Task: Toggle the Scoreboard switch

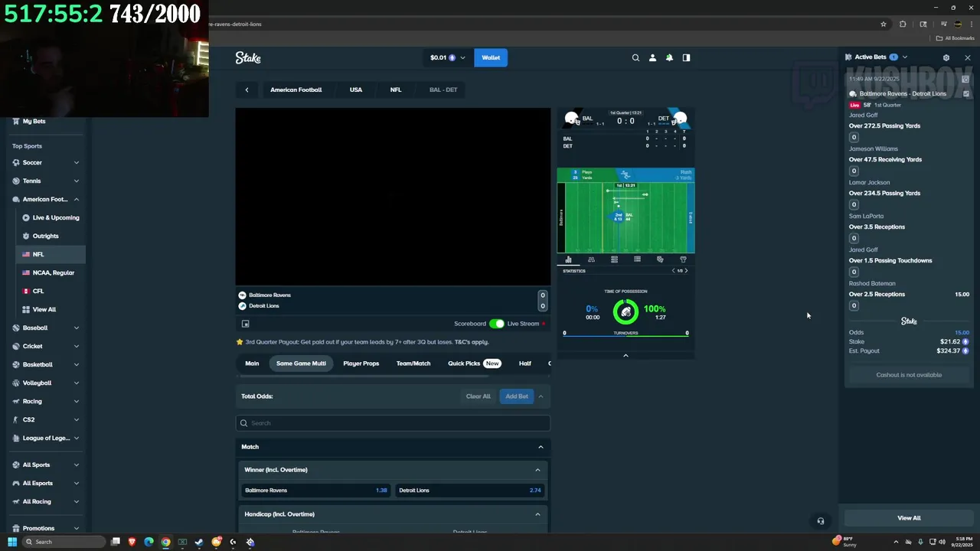Action: pyautogui.click(x=497, y=324)
